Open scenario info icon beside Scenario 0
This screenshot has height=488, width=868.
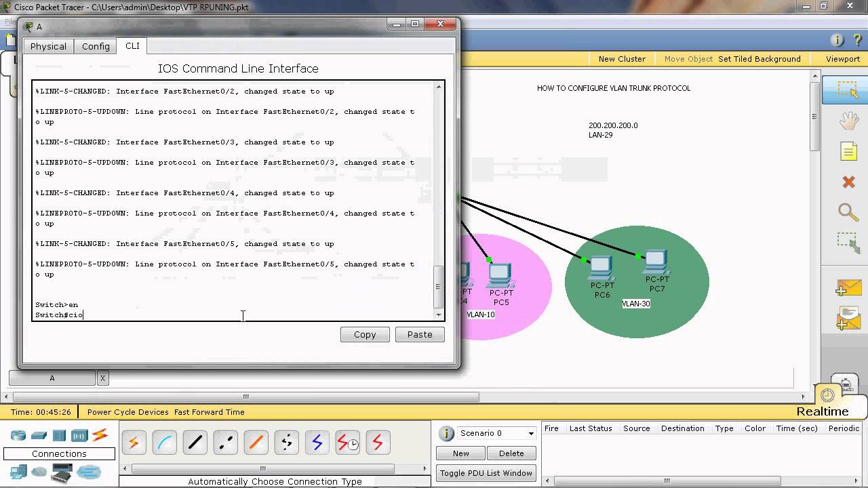[x=446, y=434]
